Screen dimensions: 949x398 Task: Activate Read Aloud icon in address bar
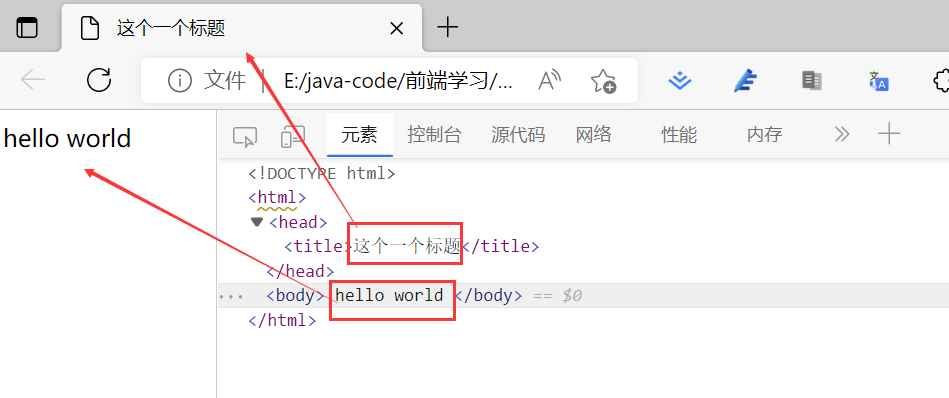click(x=550, y=80)
